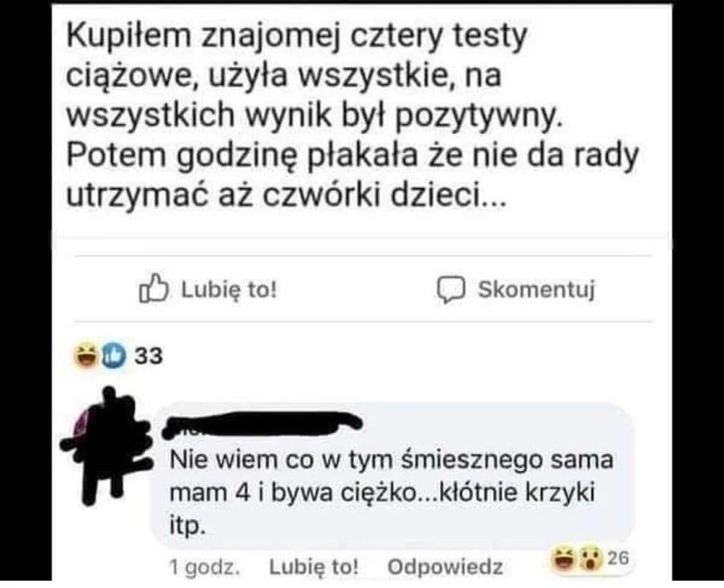Image resolution: width=724 pixels, height=588 pixels.
Task: Click the blue like badge beside 33
Action: click(113, 356)
